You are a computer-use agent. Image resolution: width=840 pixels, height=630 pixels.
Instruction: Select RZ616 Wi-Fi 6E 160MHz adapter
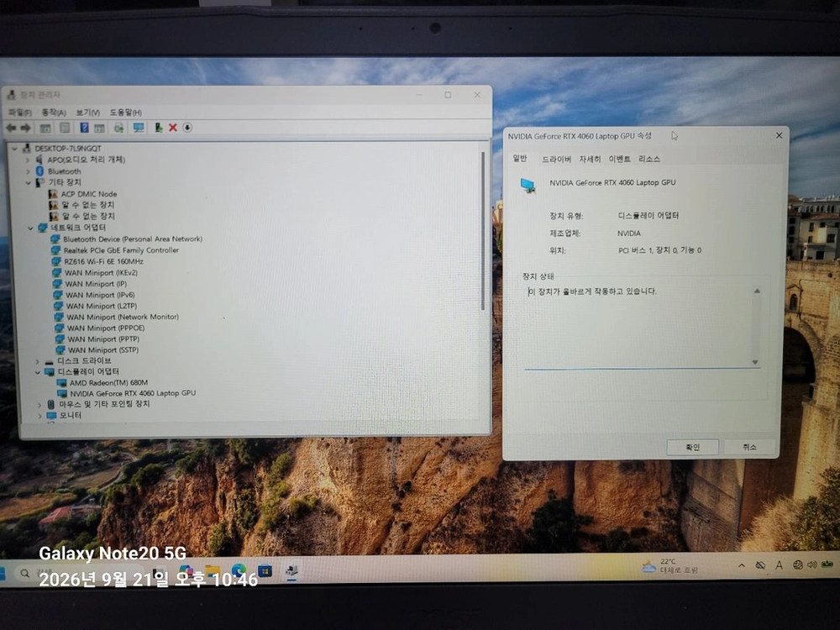click(97, 261)
